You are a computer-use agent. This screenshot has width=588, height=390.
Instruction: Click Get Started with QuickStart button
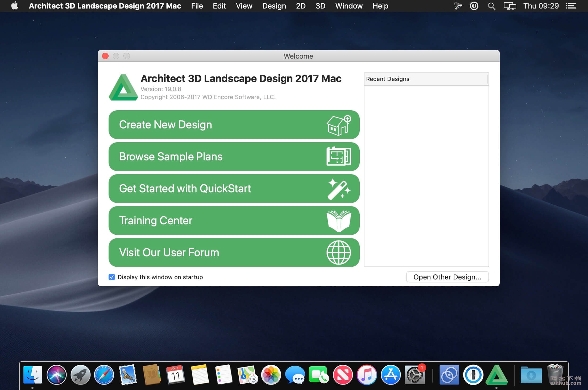[234, 189]
